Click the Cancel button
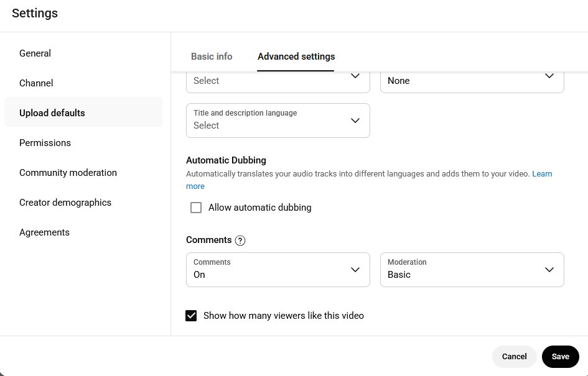588x376 pixels. [x=514, y=357]
